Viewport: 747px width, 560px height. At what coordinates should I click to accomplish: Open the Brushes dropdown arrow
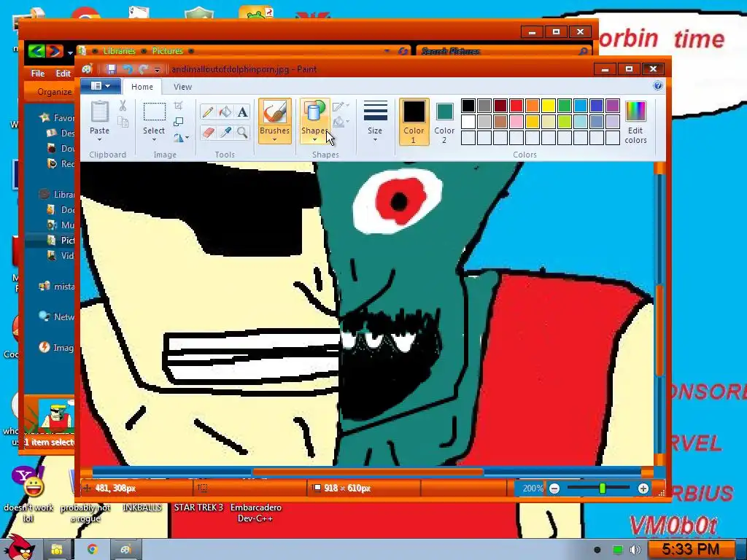[274, 140]
